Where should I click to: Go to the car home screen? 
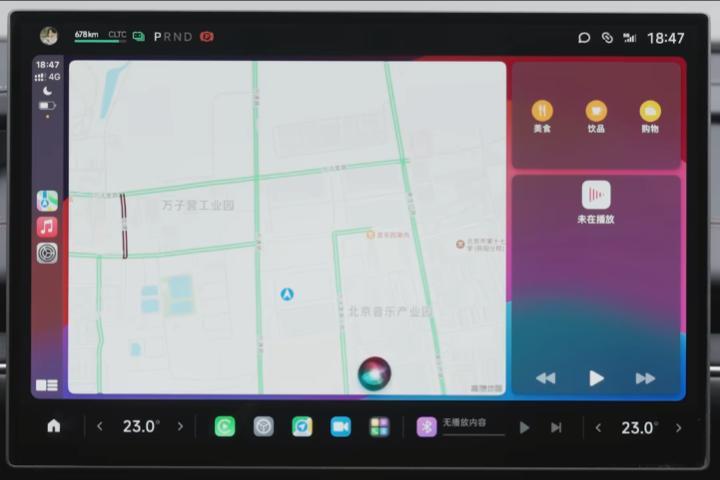tap(54, 426)
